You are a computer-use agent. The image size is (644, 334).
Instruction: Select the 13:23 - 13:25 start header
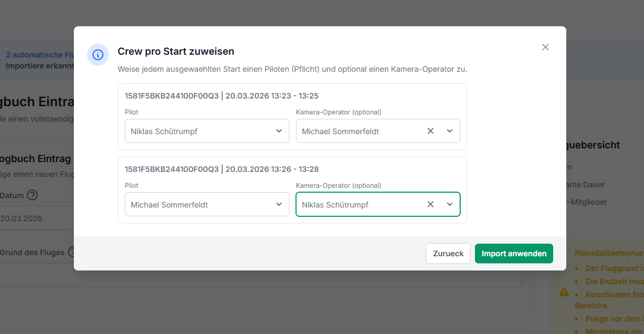222,96
